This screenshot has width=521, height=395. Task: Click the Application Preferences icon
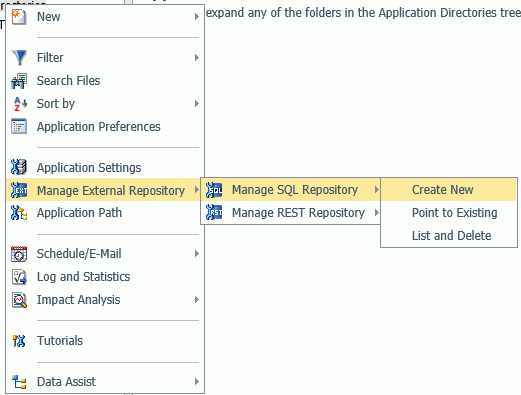pos(19,127)
